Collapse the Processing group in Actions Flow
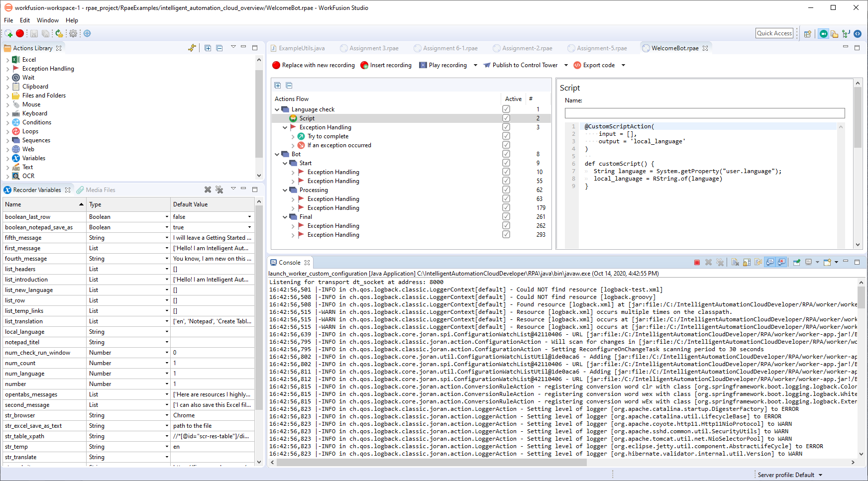The height and width of the screenshot is (481, 868). click(285, 190)
